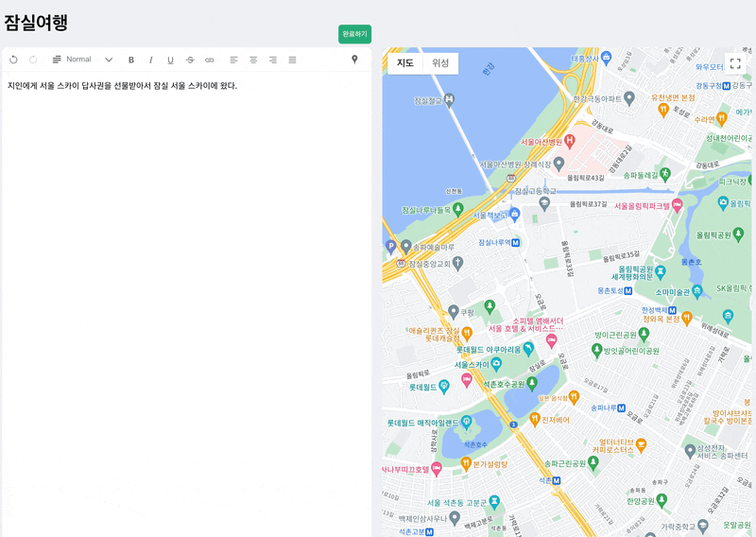Click the 한양공원 park marker

point(661,500)
